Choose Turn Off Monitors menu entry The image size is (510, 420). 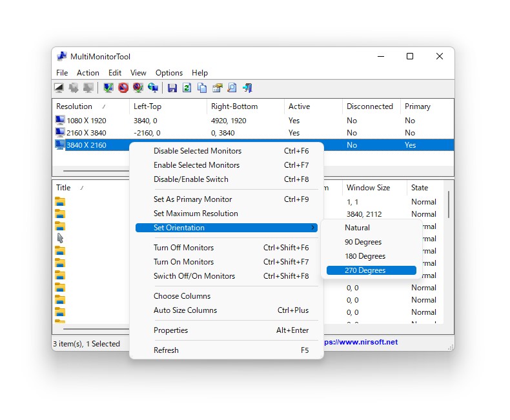click(x=227, y=248)
